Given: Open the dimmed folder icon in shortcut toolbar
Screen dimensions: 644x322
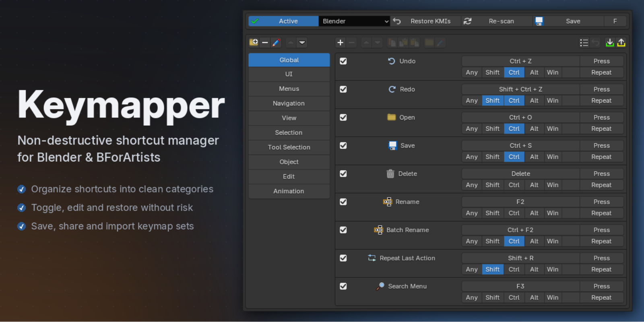Looking at the screenshot, I should (x=429, y=43).
